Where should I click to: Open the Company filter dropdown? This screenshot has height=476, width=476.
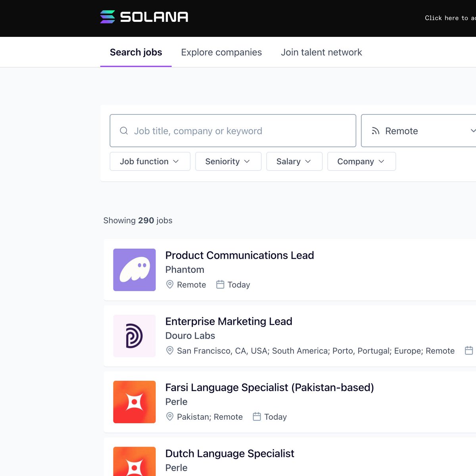(x=362, y=161)
